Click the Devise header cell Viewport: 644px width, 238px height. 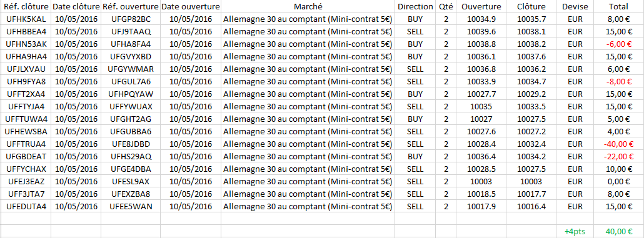[x=575, y=7]
